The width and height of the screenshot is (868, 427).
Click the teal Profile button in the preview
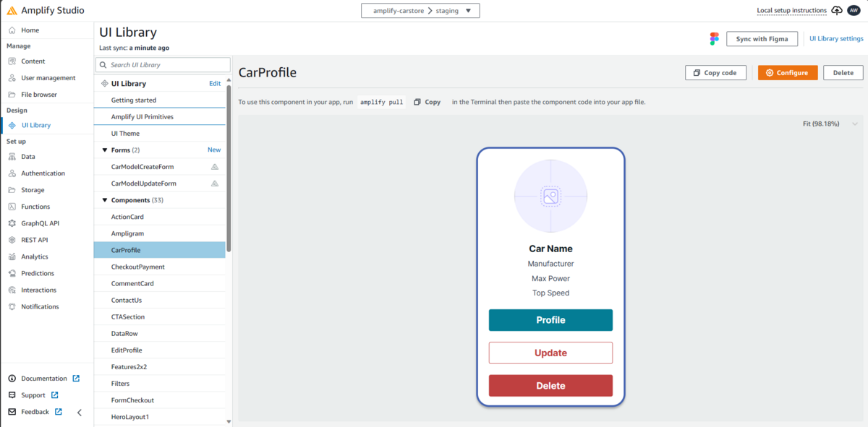click(x=550, y=320)
